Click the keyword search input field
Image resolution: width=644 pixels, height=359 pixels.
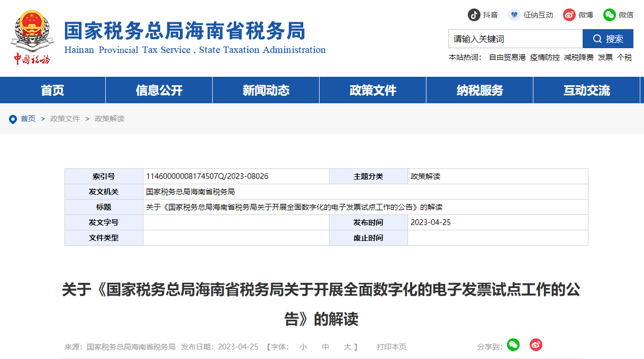point(515,39)
